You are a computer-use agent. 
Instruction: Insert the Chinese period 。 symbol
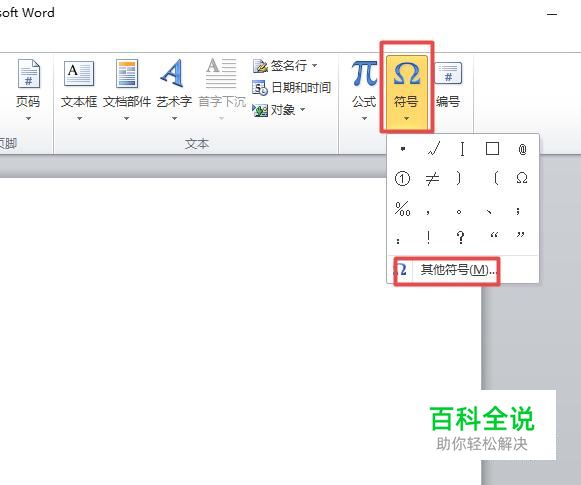click(459, 211)
